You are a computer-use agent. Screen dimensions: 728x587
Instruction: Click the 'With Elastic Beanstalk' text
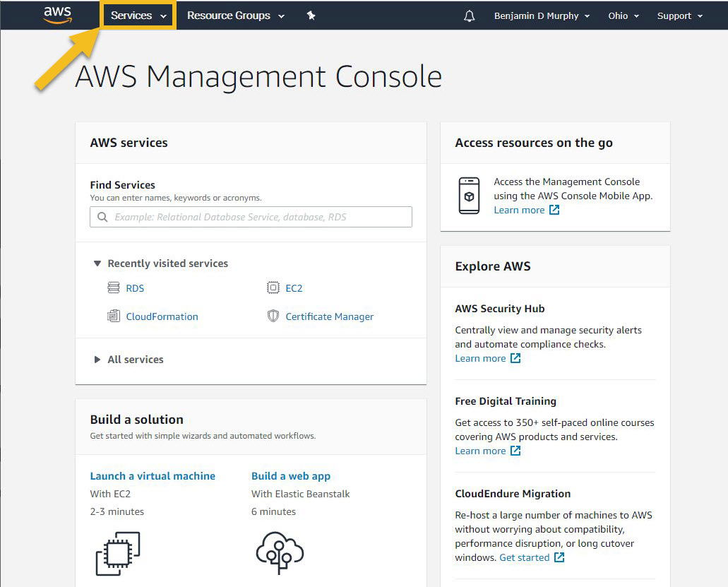(x=300, y=494)
